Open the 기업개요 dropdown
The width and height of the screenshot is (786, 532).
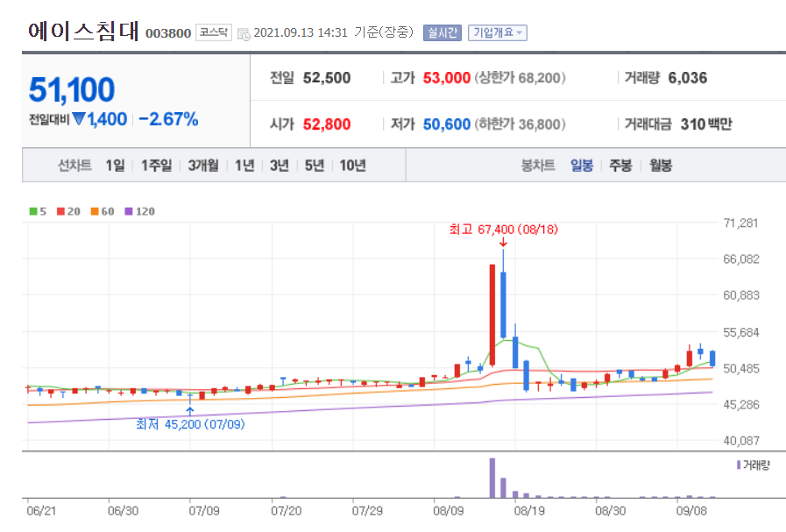(497, 32)
